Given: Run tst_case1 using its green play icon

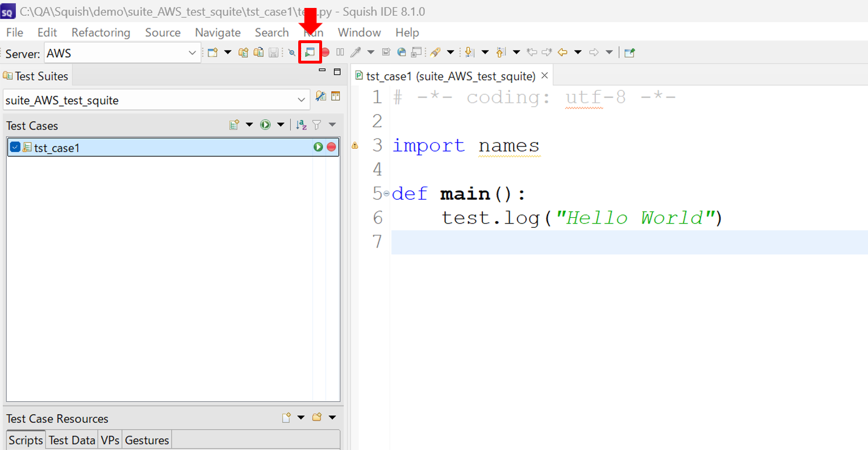Looking at the screenshot, I should tap(318, 147).
